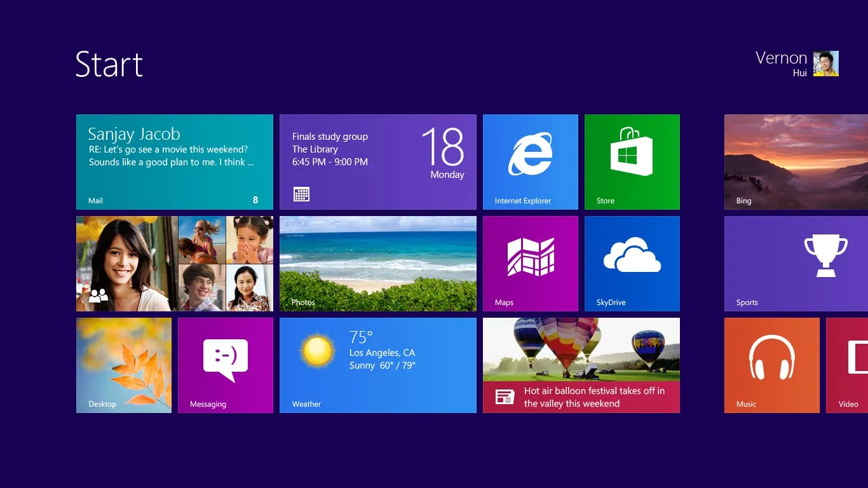Click the 'SkyDrive' label text
Viewport: 868px width, 488px height.
coord(611,302)
